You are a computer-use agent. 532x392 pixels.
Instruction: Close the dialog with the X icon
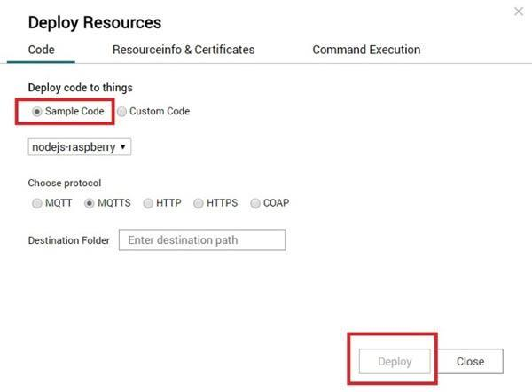pyautogui.click(x=519, y=12)
